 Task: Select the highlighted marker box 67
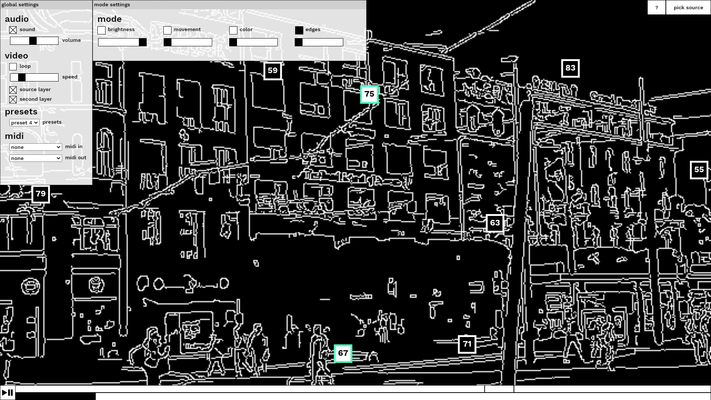pos(343,353)
